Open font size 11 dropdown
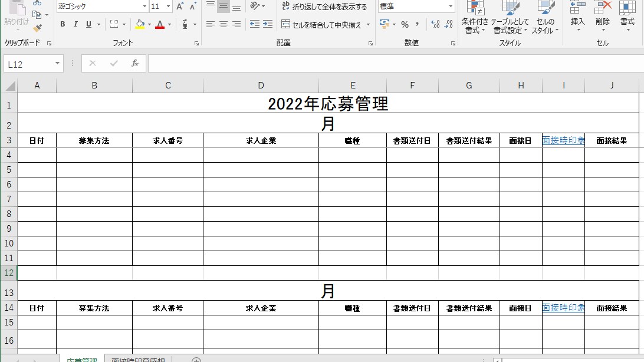Image resolution: width=644 pixels, height=362 pixels. click(x=168, y=6)
